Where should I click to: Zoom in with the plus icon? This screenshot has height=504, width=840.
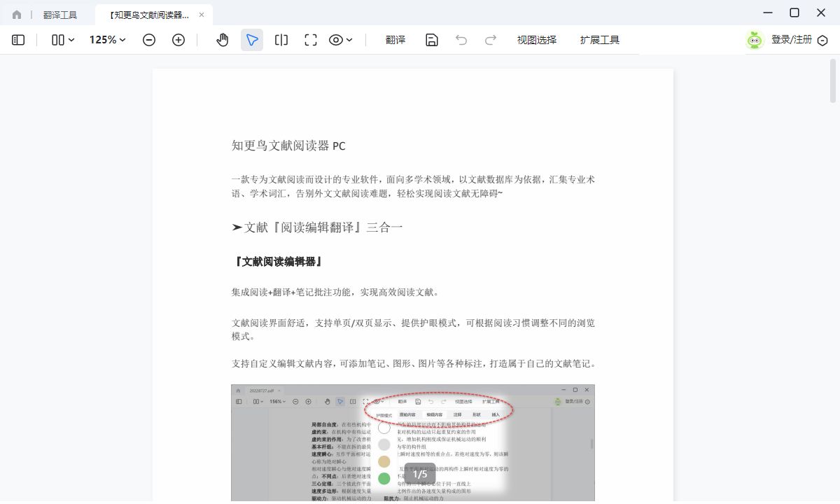[x=178, y=40]
